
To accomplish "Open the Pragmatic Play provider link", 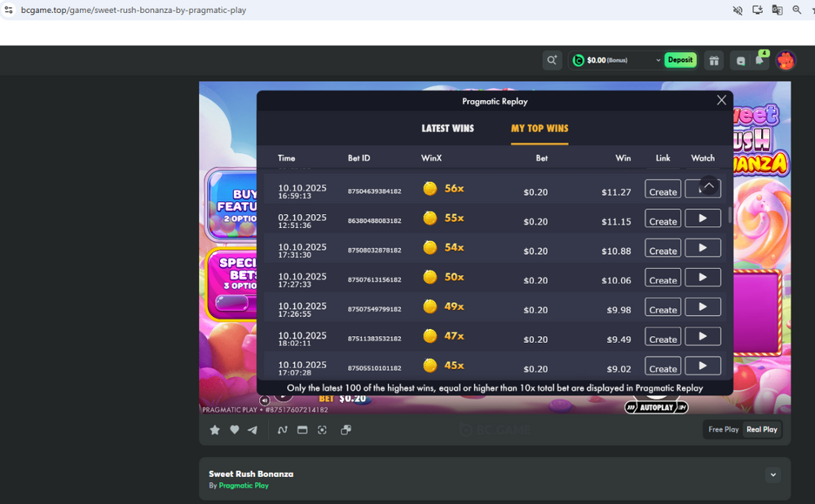I will click(x=243, y=485).
